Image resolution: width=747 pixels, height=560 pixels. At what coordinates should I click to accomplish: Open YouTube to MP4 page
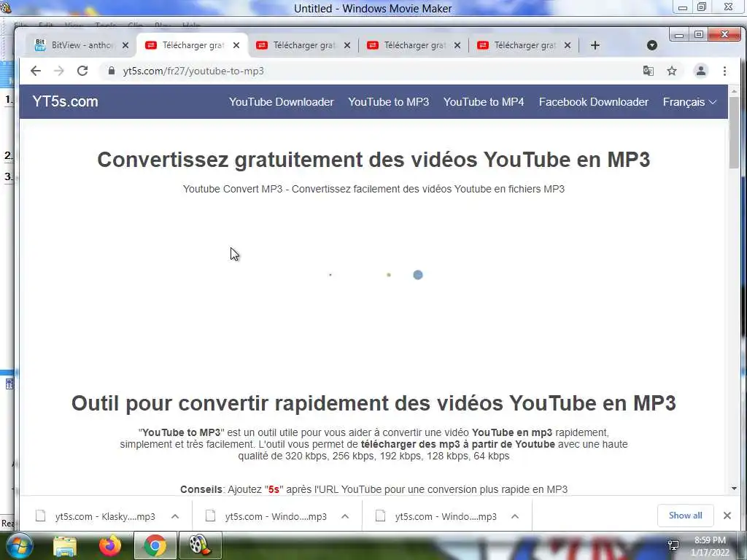(x=484, y=102)
